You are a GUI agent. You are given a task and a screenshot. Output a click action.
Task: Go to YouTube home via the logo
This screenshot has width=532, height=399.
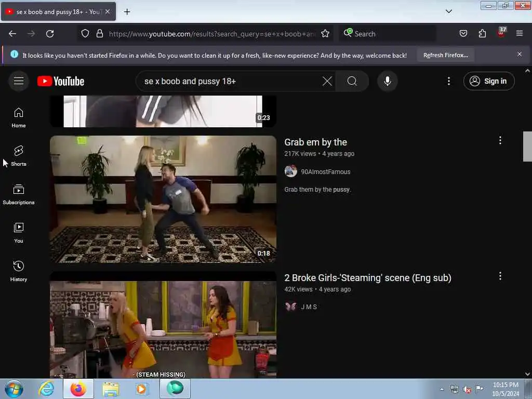pos(61,81)
